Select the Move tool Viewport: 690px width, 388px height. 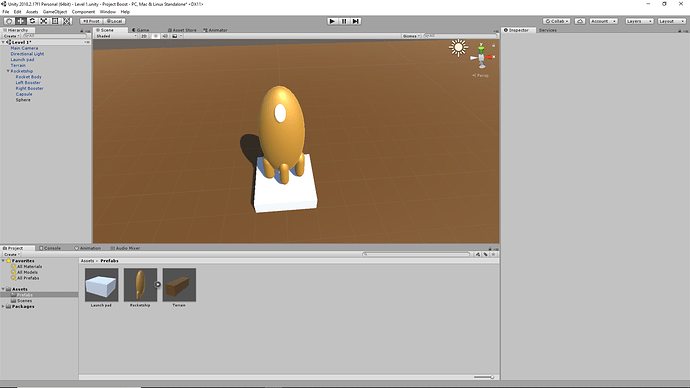20,21
